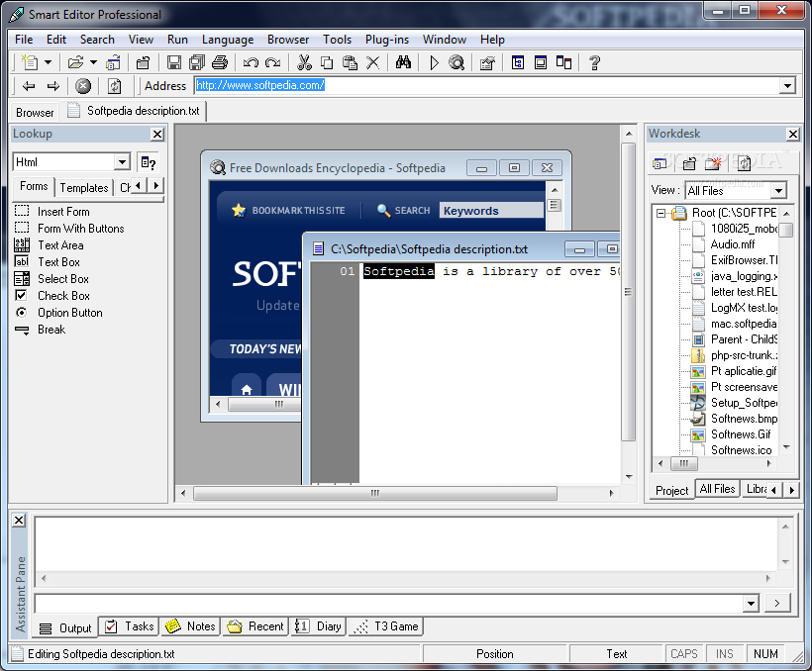Open the Address bar dropdown arrow
This screenshot has width=812, height=671.
point(787,85)
